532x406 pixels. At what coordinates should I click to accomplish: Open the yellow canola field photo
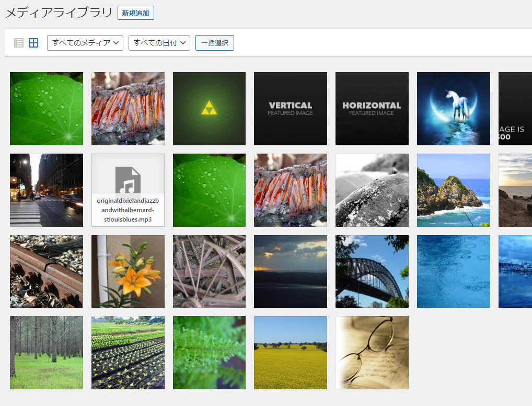290,353
